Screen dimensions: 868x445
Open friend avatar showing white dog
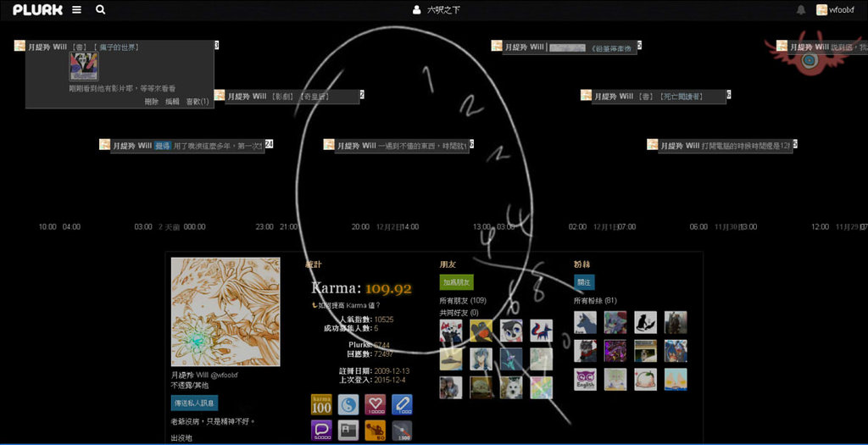click(x=511, y=387)
